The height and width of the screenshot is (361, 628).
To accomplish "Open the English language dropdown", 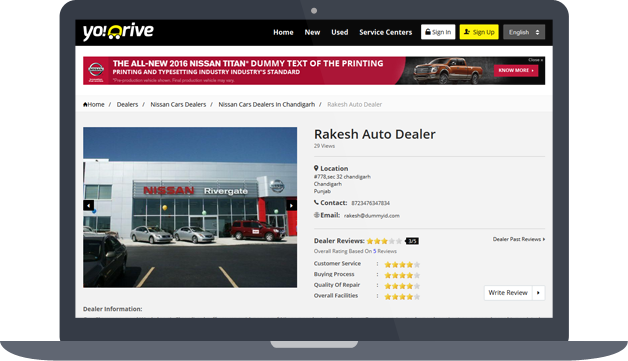I will pyautogui.click(x=524, y=32).
